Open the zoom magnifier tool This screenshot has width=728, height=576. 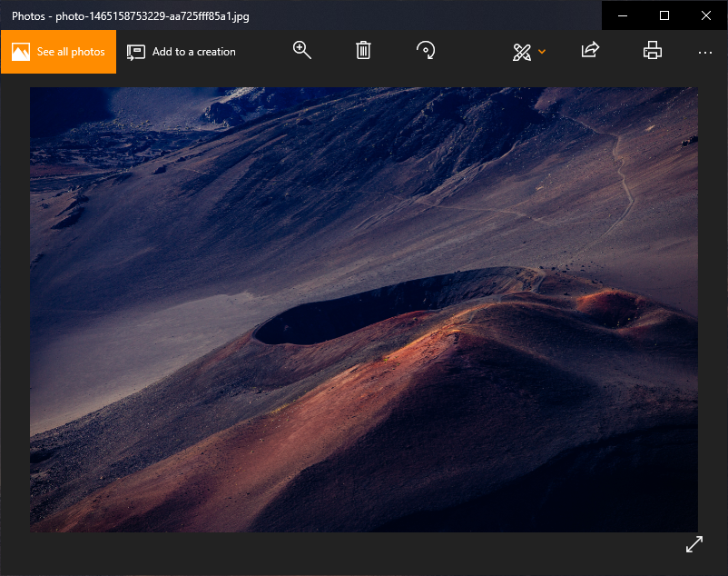pyautogui.click(x=302, y=51)
